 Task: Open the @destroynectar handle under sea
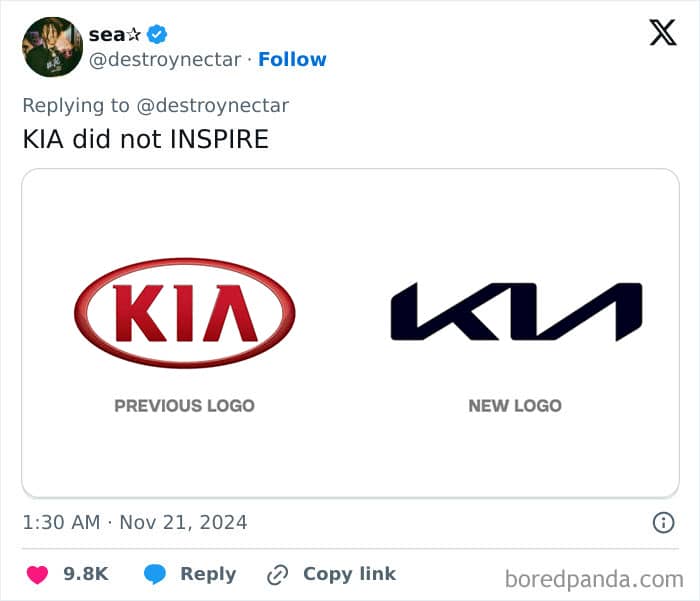coord(165,60)
